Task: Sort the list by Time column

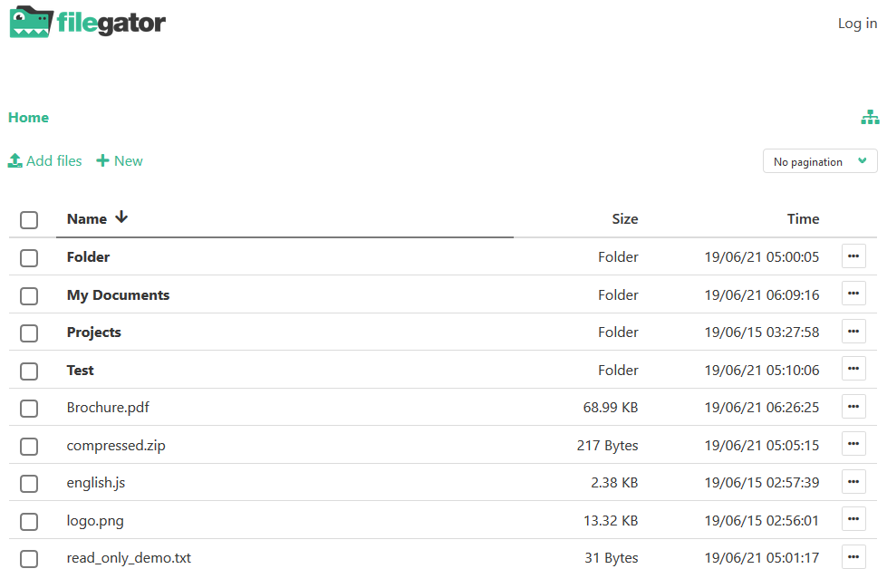Action: (803, 219)
